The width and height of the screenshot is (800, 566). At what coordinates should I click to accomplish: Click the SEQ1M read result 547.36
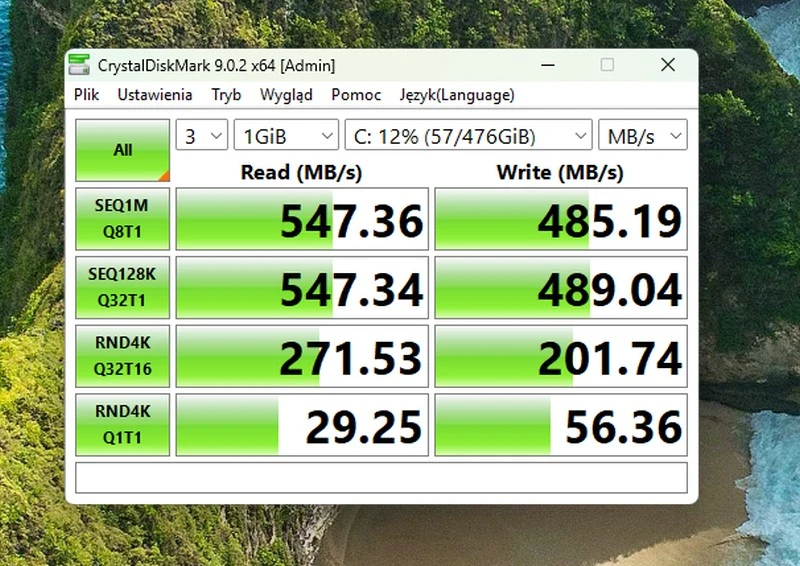(302, 219)
